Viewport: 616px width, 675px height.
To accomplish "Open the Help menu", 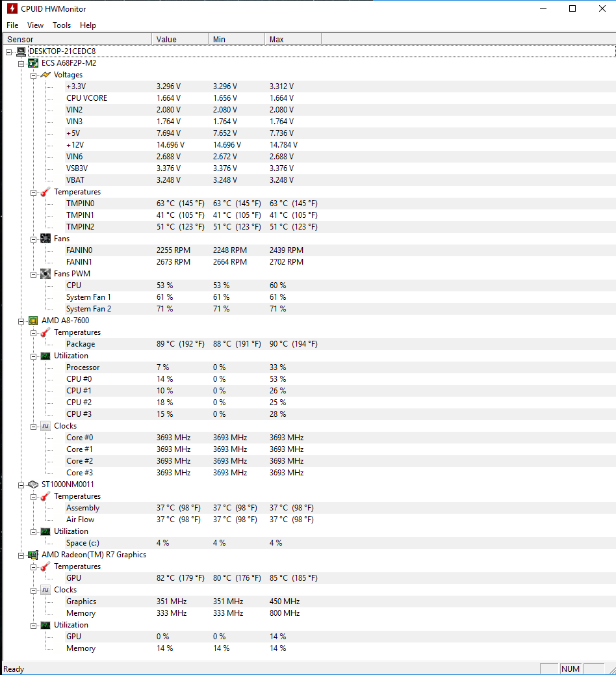I will pos(88,25).
